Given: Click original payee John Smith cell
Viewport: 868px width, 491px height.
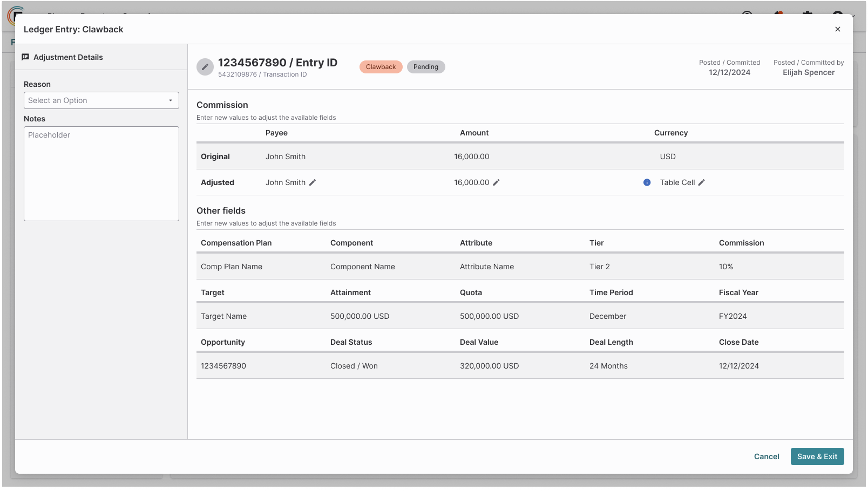Looking at the screenshot, I should (x=286, y=156).
